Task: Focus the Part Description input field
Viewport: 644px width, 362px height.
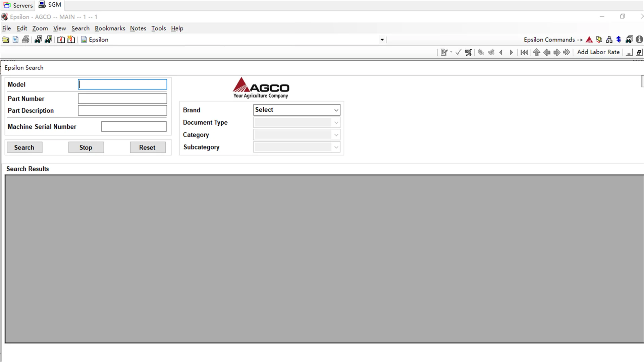Action: point(122,111)
